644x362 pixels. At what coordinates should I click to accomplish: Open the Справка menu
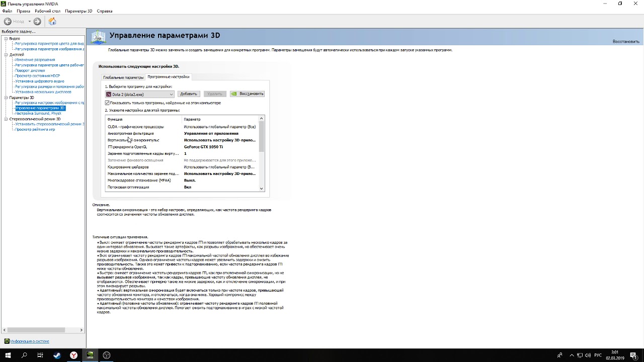[x=105, y=11]
